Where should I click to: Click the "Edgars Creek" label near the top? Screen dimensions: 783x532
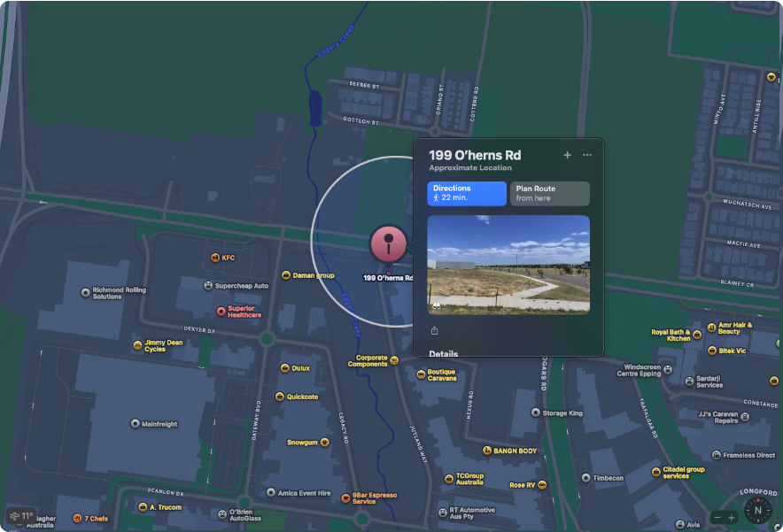(336, 41)
